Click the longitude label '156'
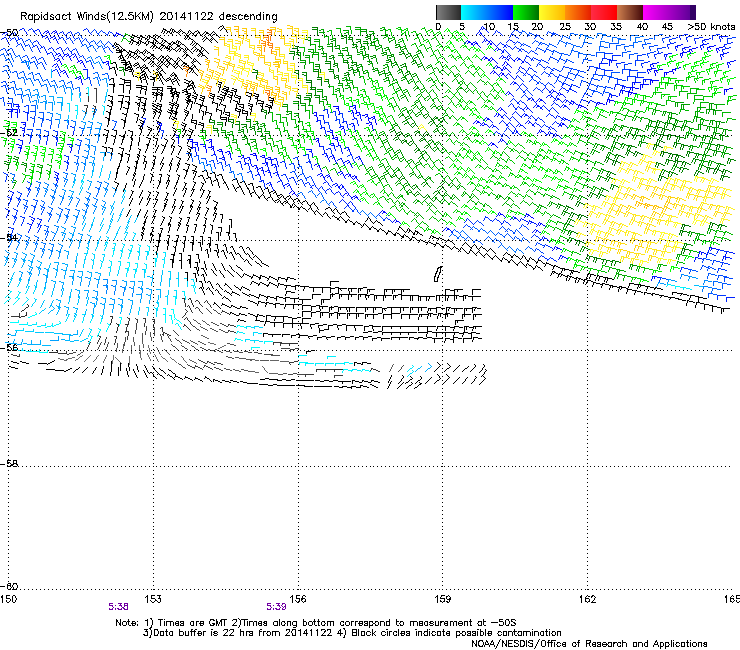The image size is (740, 650). [x=298, y=599]
